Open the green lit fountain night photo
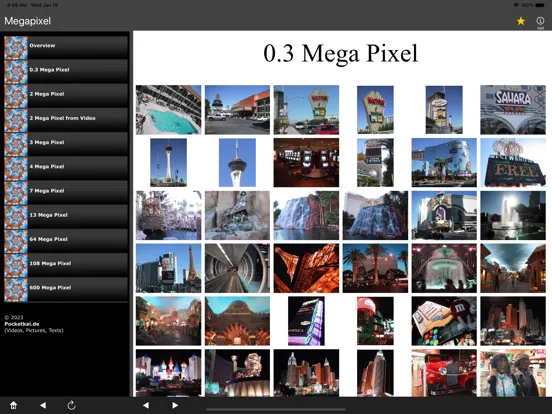Screen dimensions: 552x414 [x=444, y=268]
